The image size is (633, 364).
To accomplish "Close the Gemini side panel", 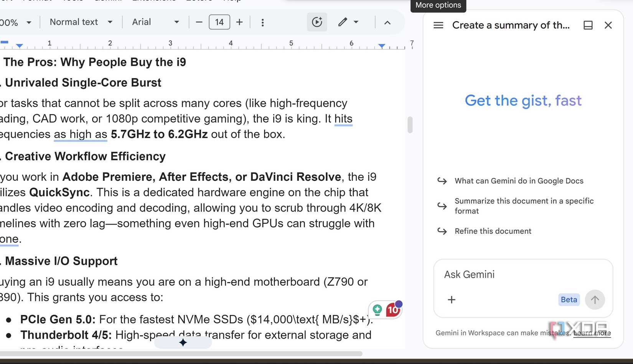I will pyautogui.click(x=608, y=25).
